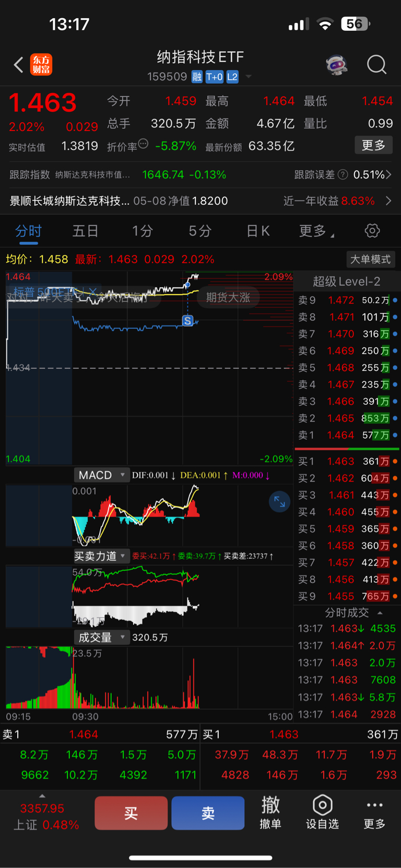This screenshot has width=401, height=868.
Task: Click the blue 卖 sell button
Action: (x=208, y=813)
